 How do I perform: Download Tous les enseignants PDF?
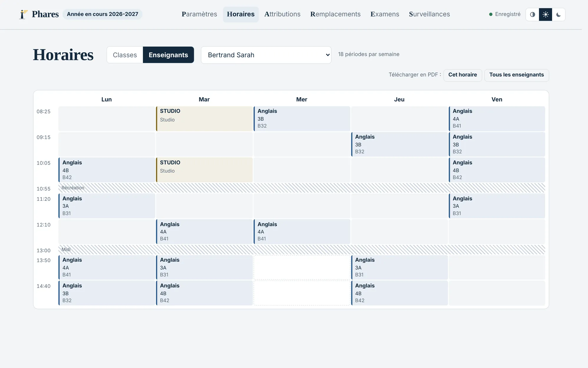[x=517, y=75]
